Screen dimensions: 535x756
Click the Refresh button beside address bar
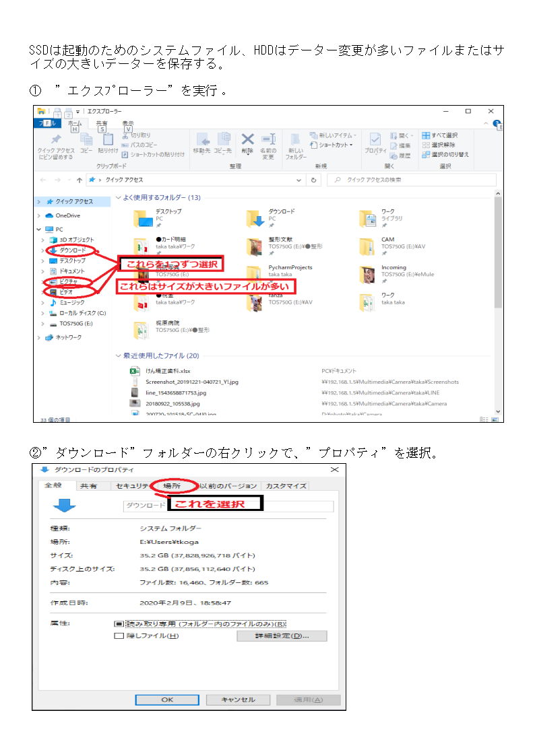pos(313,180)
